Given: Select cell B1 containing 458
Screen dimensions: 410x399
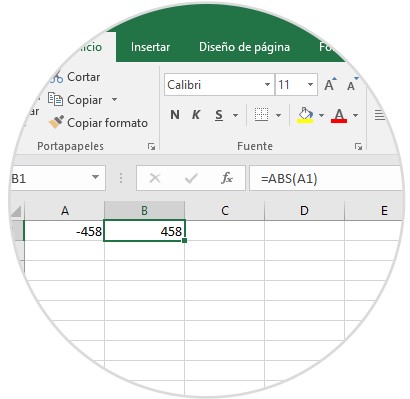Looking at the screenshot, I should click(144, 231).
